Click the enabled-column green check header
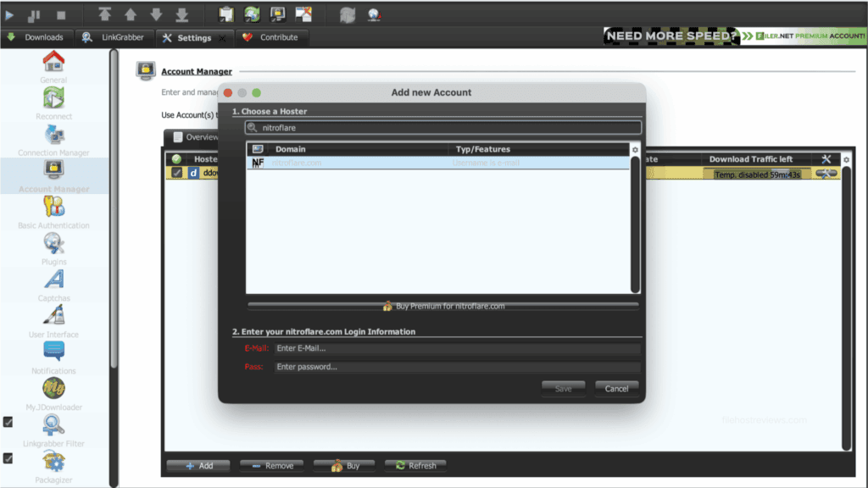 pos(176,158)
